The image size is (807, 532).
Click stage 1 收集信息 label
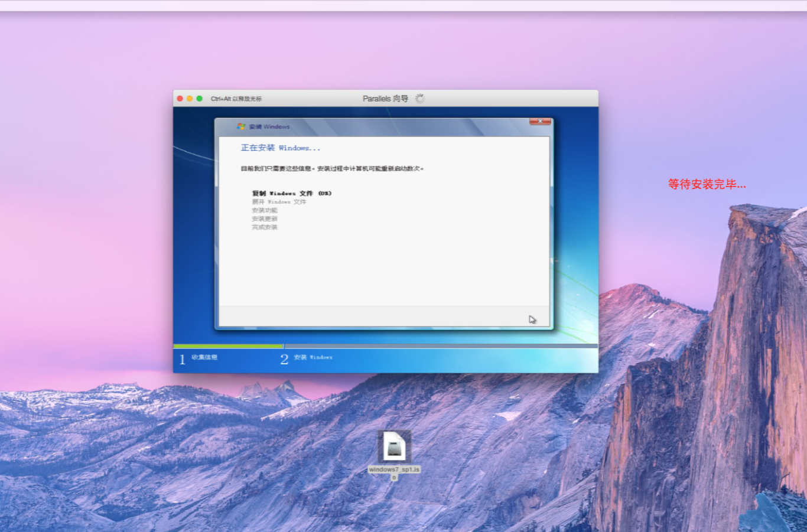click(204, 357)
